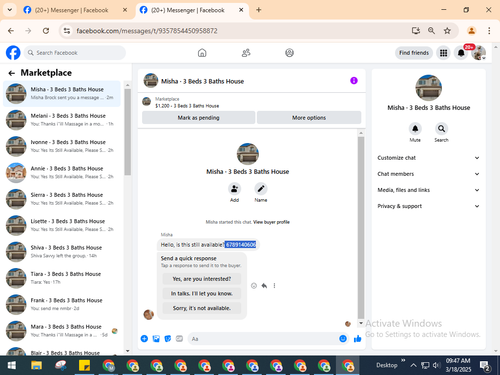
Task: Click the chat messages scrollbar
Action: tap(361, 227)
